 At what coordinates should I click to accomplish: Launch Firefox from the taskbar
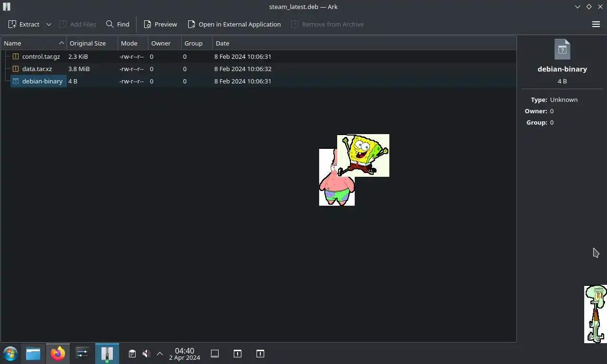pyautogui.click(x=58, y=354)
